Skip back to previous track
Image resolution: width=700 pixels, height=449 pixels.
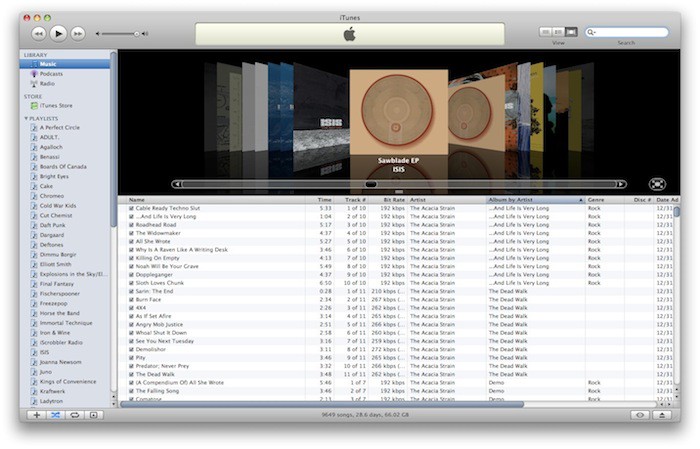click(x=39, y=34)
